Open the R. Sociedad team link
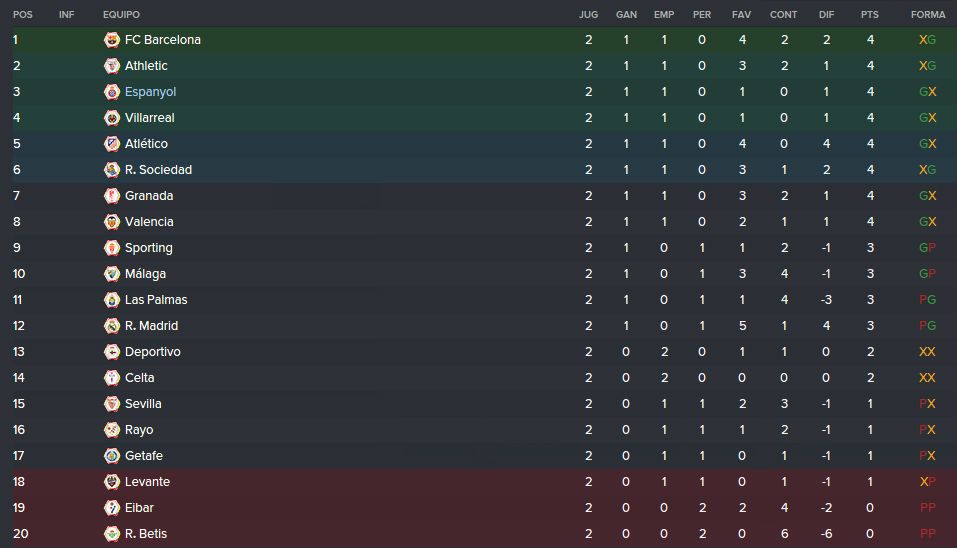The width and height of the screenshot is (957, 548). coord(158,170)
